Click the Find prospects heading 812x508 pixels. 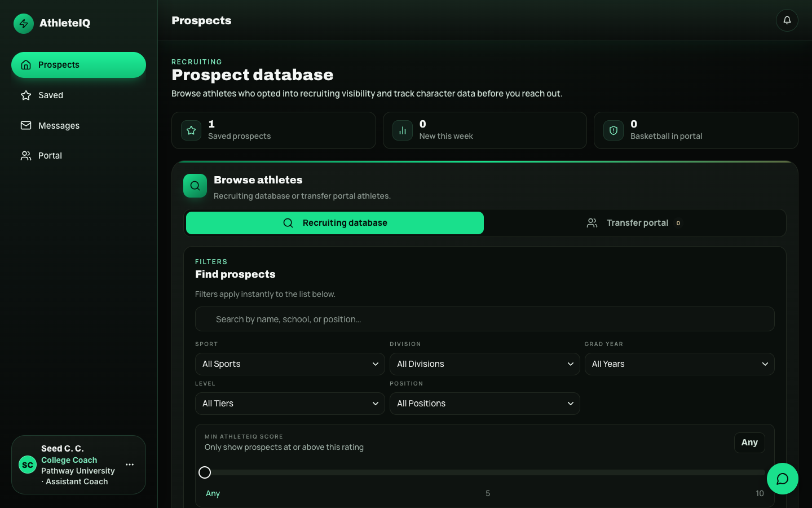tap(235, 274)
